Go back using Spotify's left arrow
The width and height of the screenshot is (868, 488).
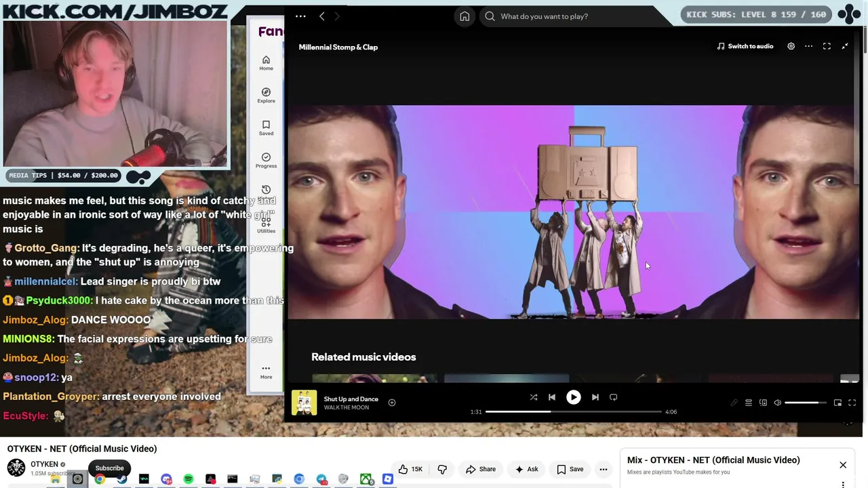[x=322, y=16]
